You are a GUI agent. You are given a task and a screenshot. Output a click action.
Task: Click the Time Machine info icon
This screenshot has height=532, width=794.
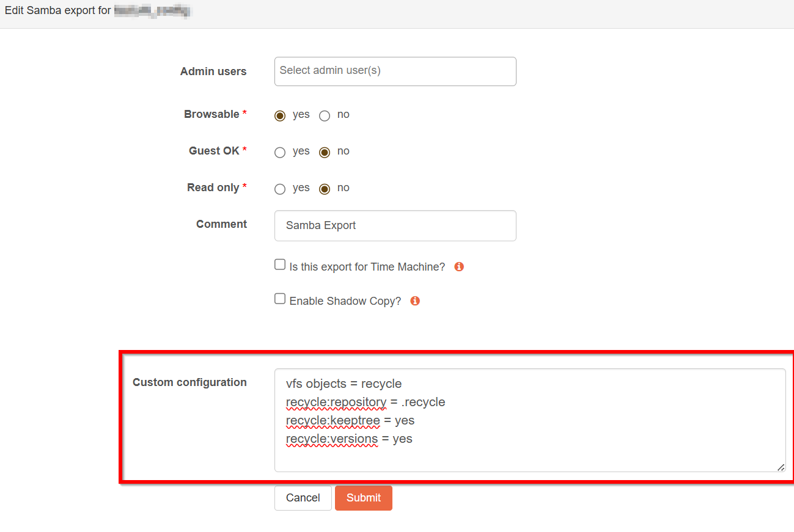click(x=459, y=267)
